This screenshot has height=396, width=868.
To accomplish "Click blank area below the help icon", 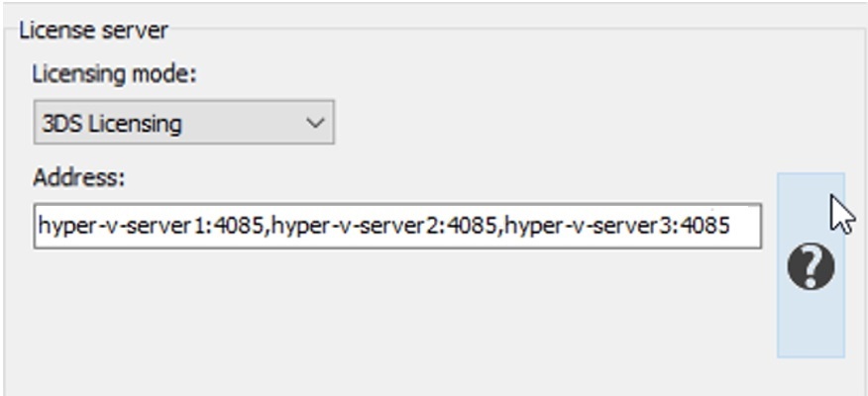I will point(811,327).
